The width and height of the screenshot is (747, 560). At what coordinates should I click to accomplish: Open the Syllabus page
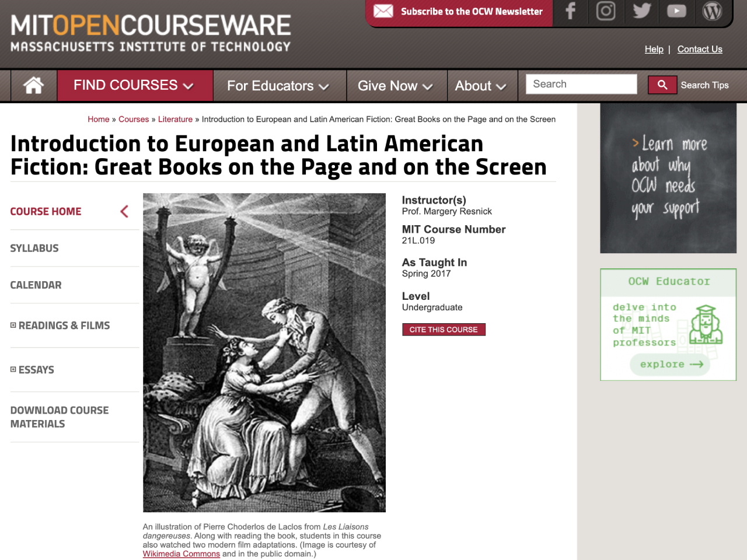click(34, 248)
